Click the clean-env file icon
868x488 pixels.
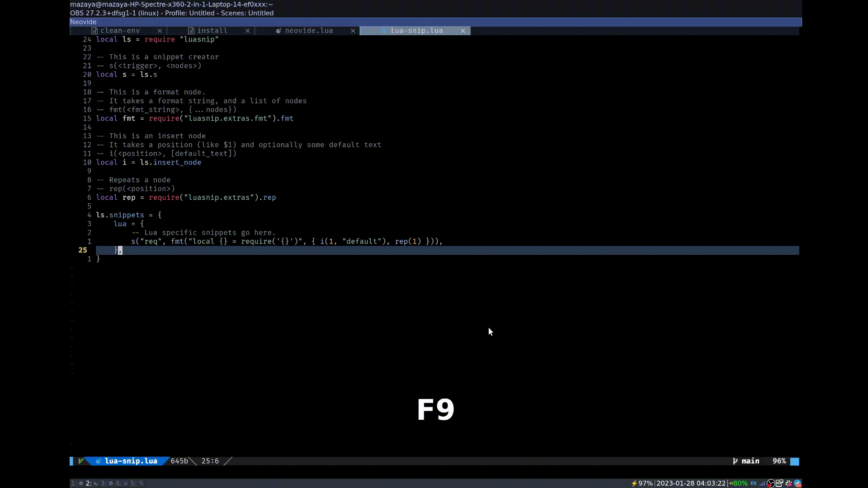coord(94,31)
